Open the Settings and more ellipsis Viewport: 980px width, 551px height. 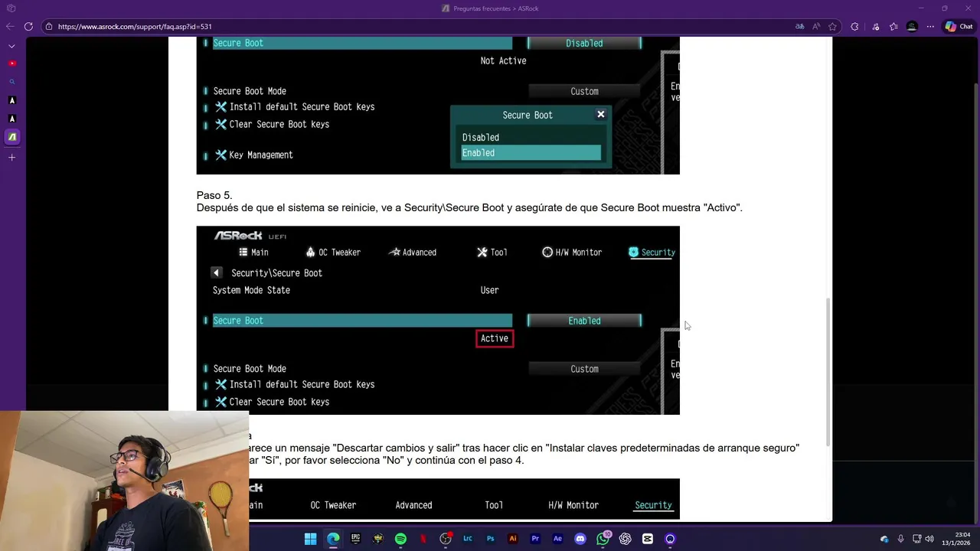(930, 26)
